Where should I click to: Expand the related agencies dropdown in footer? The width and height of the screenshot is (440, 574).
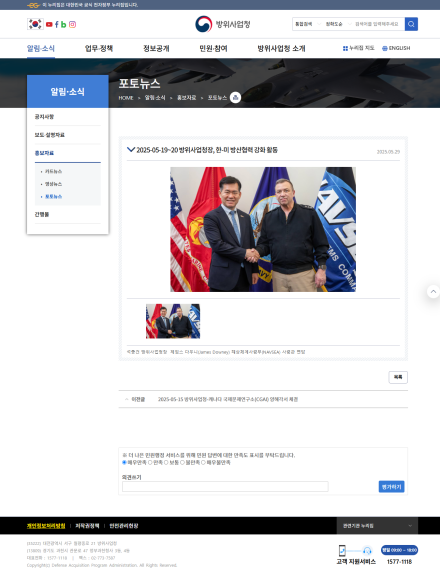coord(377,526)
